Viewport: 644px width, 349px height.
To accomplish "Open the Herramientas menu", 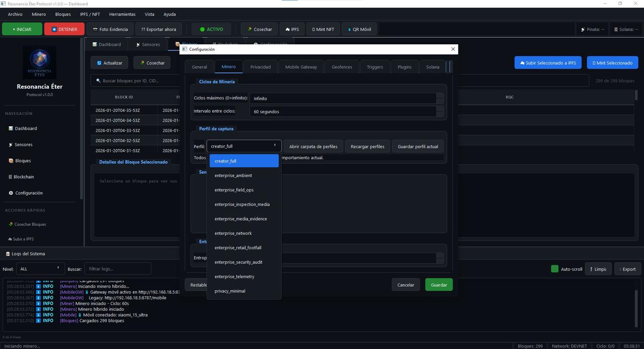I will coord(122,14).
